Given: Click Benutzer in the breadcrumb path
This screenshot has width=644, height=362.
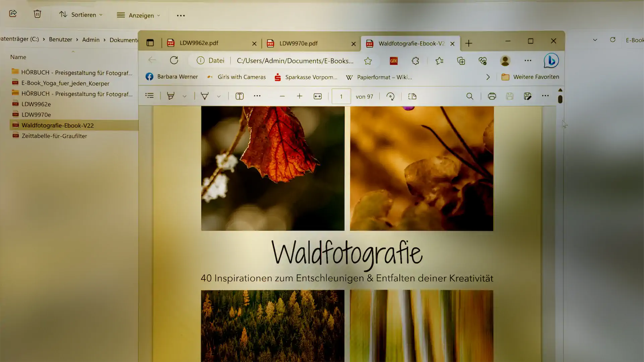Looking at the screenshot, I should click(60, 39).
